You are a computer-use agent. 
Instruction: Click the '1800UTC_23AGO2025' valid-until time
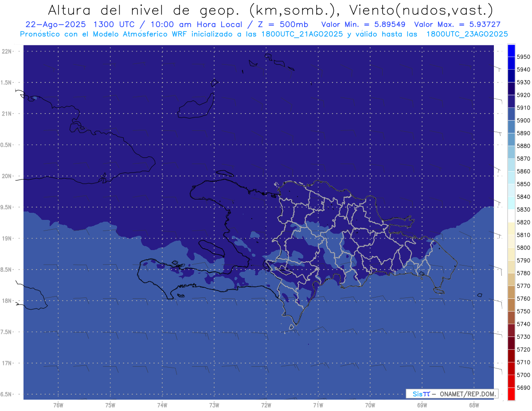tap(467, 34)
